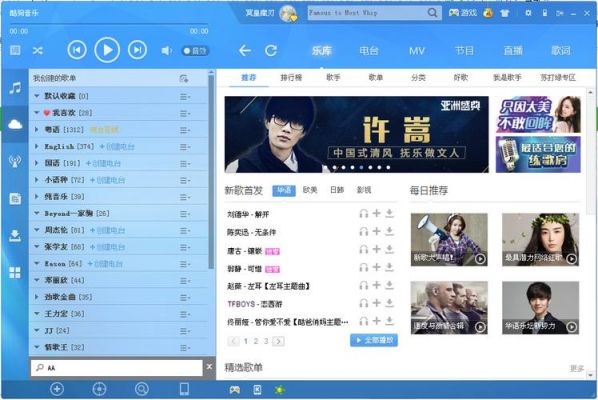Skip to previous track

click(x=77, y=50)
